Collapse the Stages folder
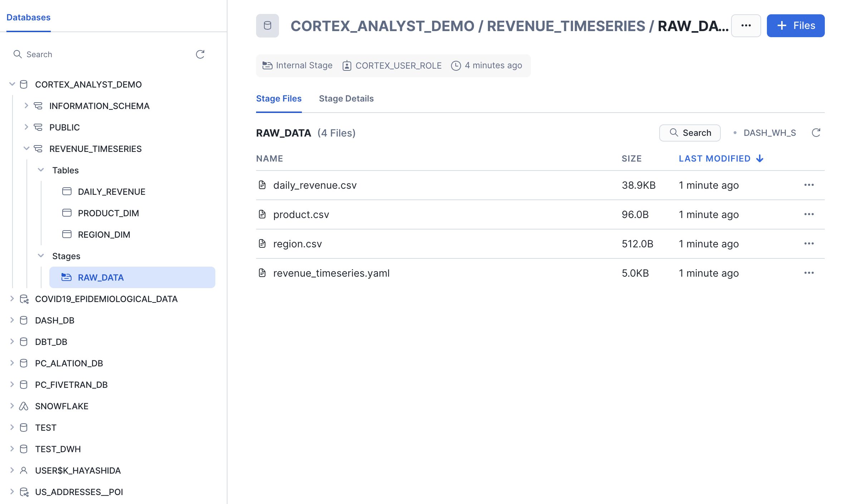The image size is (842, 504). pyautogui.click(x=41, y=256)
